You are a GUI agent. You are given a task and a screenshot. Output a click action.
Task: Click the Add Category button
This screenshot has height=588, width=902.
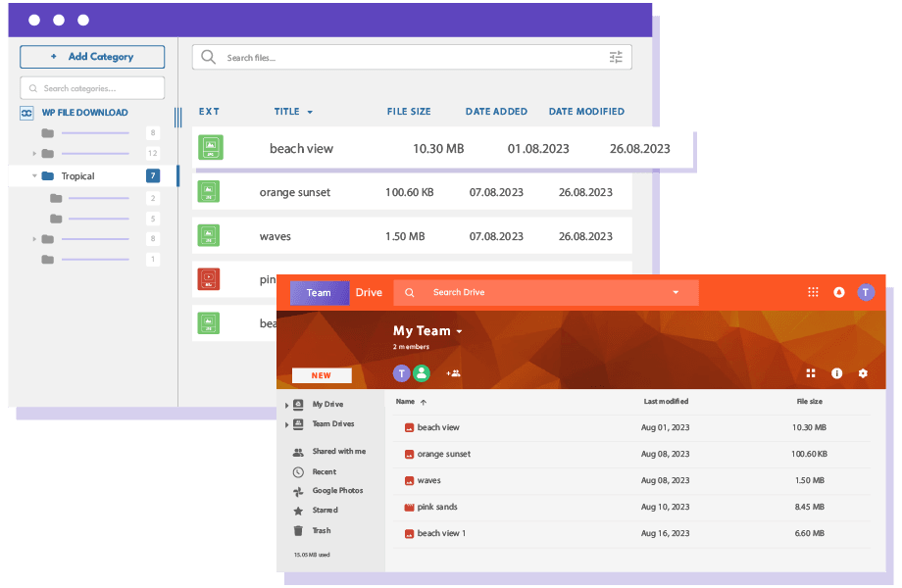(x=91, y=56)
